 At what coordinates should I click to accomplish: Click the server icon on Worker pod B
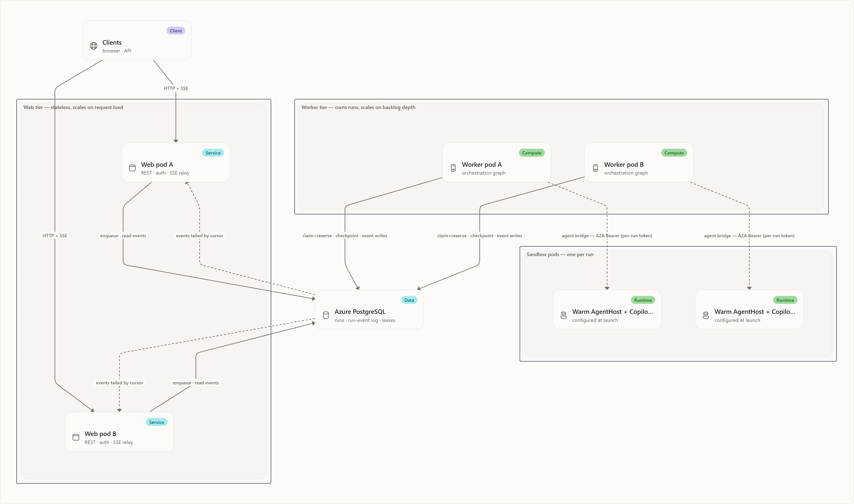pyautogui.click(x=595, y=168)
